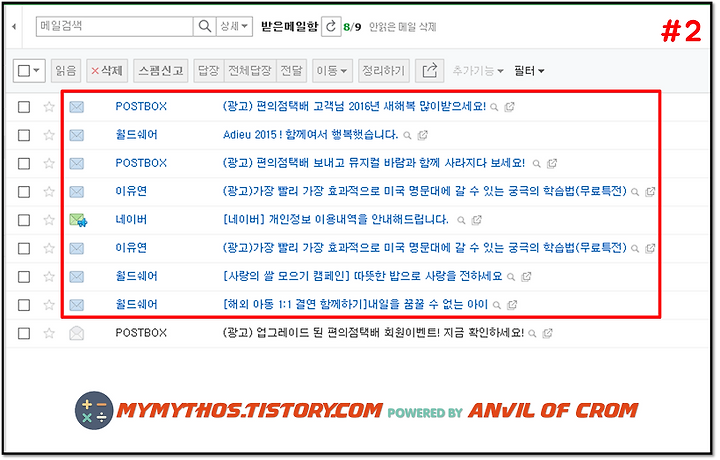Click the 답장 reply button
This screenshot has width=720, height=460.
point(208,71)
